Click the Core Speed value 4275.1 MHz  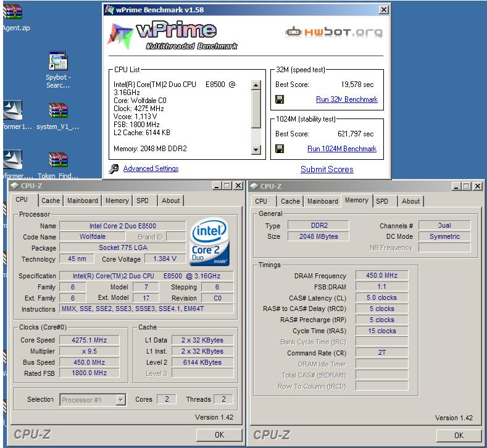click(89, 340)
